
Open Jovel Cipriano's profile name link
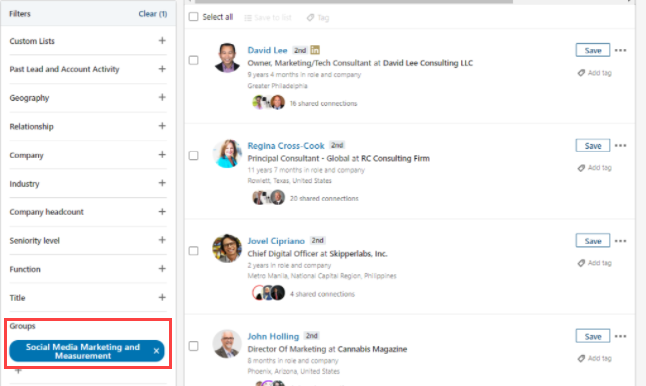pyautogui.click(x=276, y=241)
